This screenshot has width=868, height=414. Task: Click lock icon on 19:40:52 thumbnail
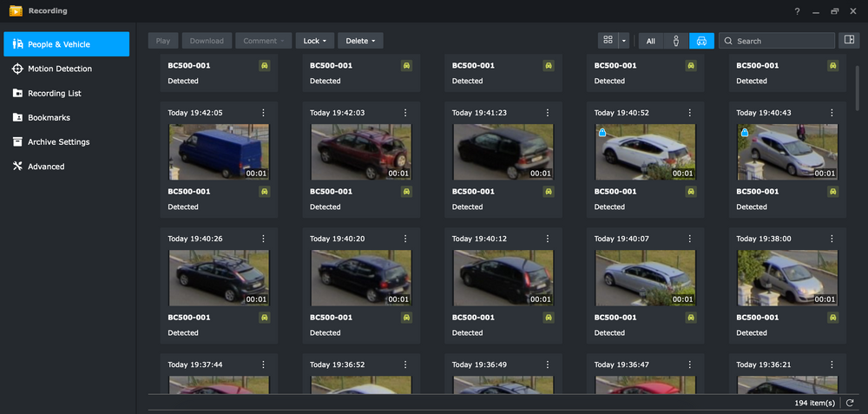[x=602, y=133]
